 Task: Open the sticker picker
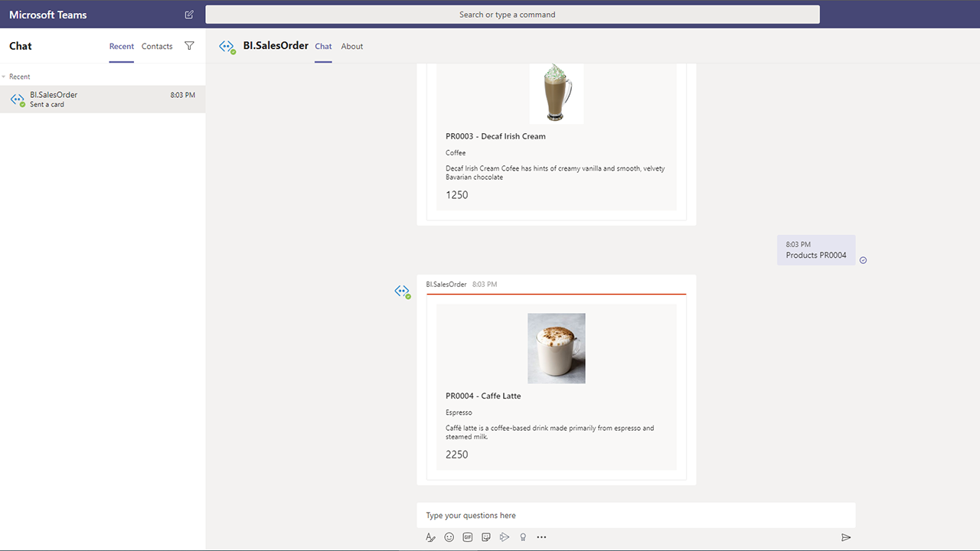coord(486,537)
